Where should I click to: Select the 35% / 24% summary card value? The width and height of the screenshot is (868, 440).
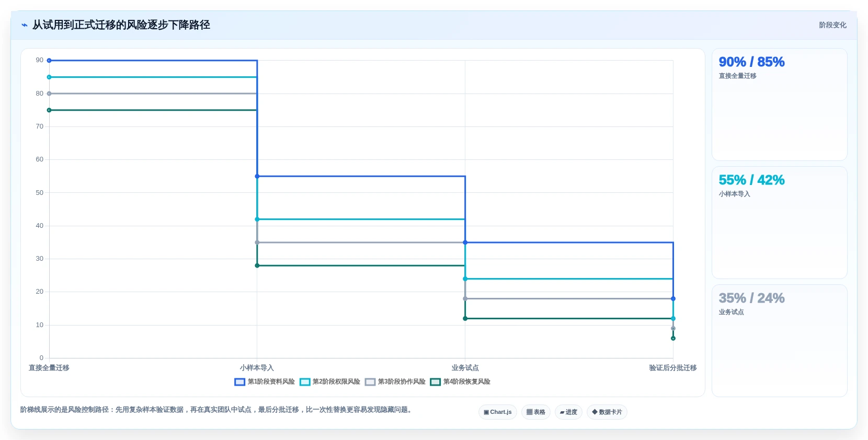coord(751,298)
